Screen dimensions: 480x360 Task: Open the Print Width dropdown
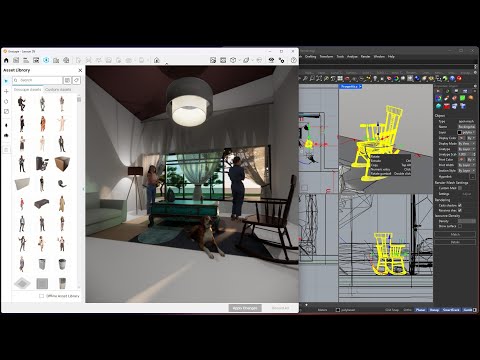click(x=467, y=165)
